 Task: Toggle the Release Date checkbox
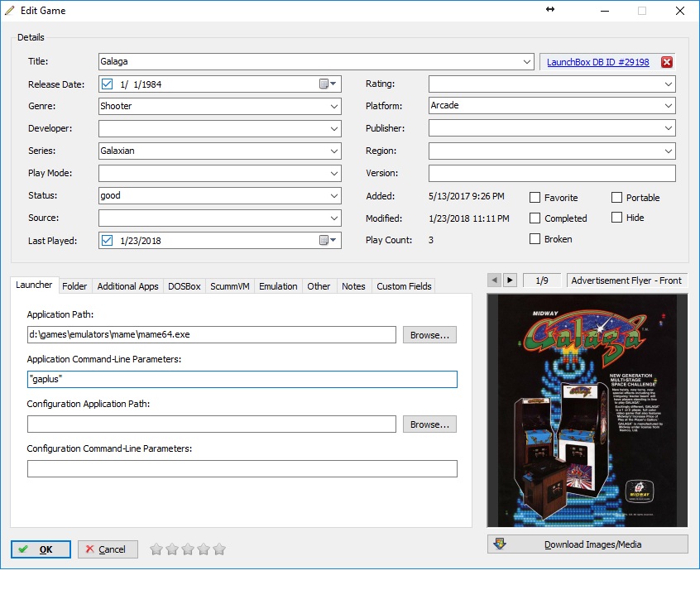click(107, 84)
